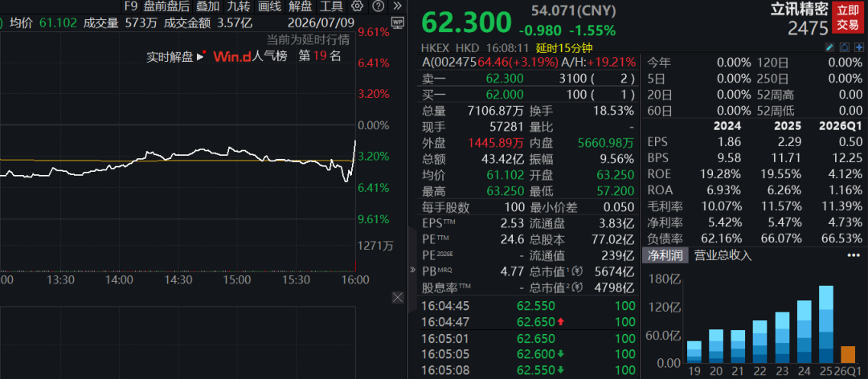Click the date 2026/07/09
868x379 pixels.
pos(321,22)
